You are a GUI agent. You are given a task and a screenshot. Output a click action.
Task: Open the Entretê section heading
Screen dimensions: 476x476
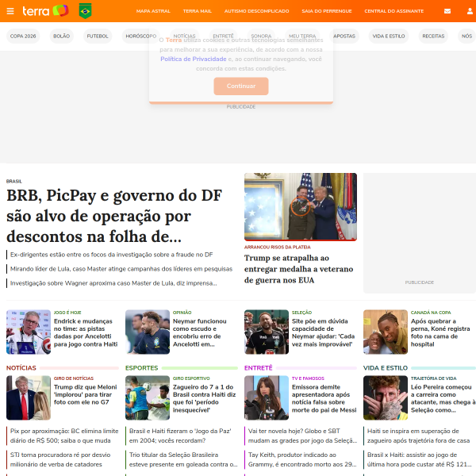pyautogui.click(x=259, y=368)
